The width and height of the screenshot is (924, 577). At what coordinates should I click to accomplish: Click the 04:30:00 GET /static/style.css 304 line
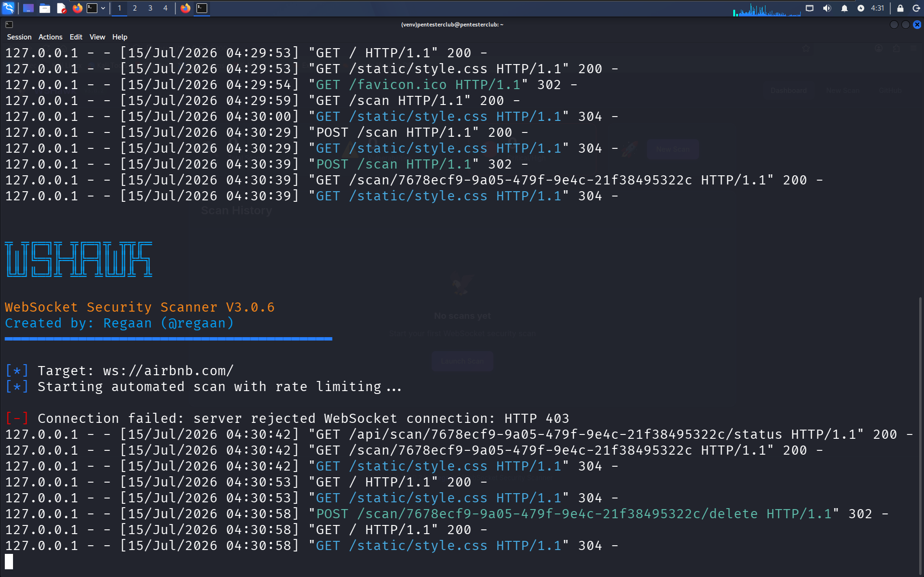coord(312,117)
